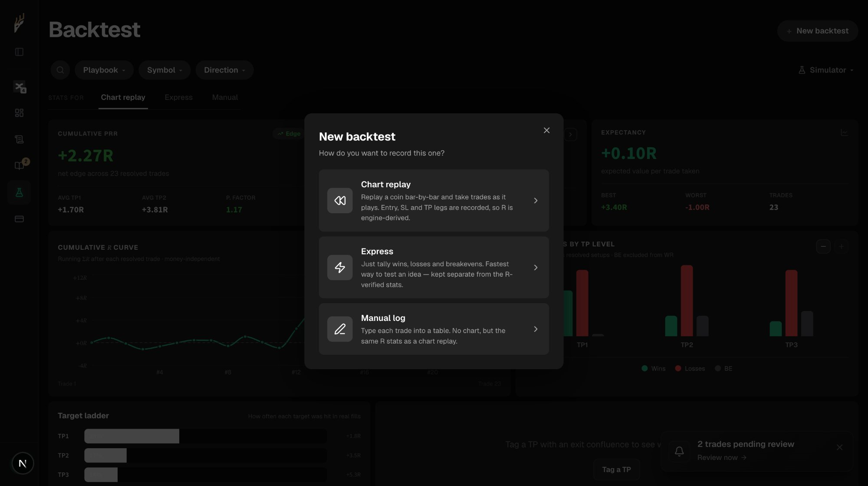
Task: Dismiss the pending review notification
Action: click(x=839, y=447)
